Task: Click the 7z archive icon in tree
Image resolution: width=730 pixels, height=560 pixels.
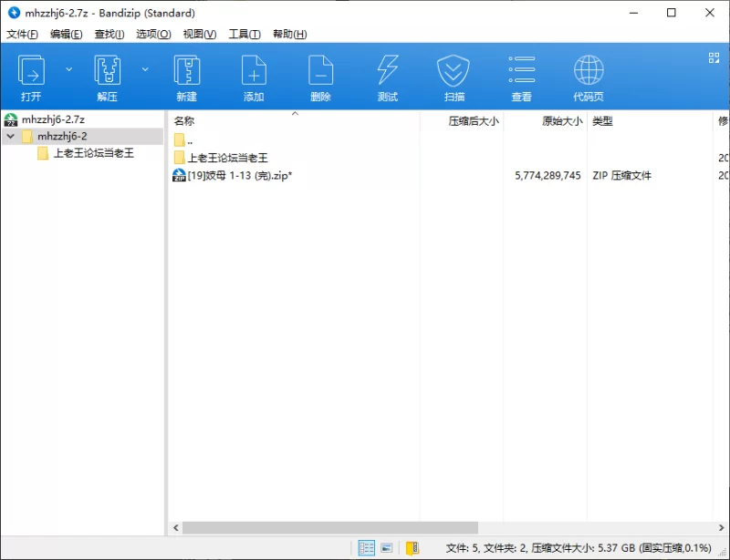Action: pyautogui.click(x=11, y=119)
